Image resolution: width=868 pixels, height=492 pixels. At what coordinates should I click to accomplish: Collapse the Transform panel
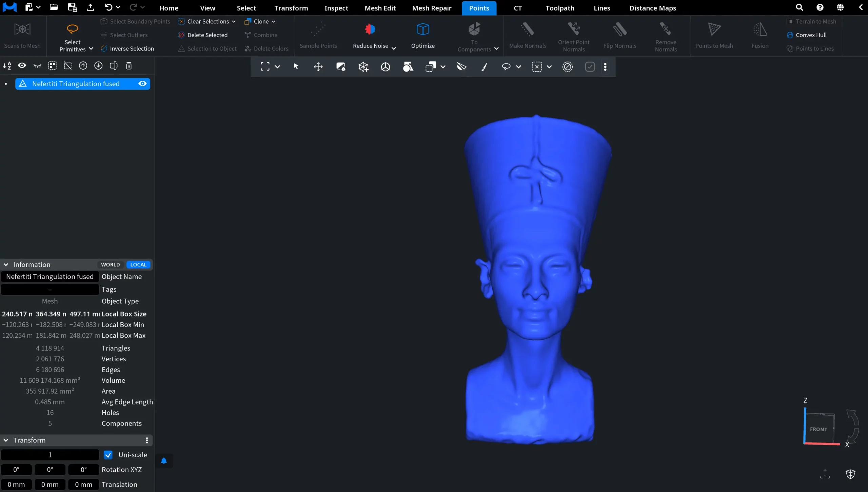tap(6, 440)
